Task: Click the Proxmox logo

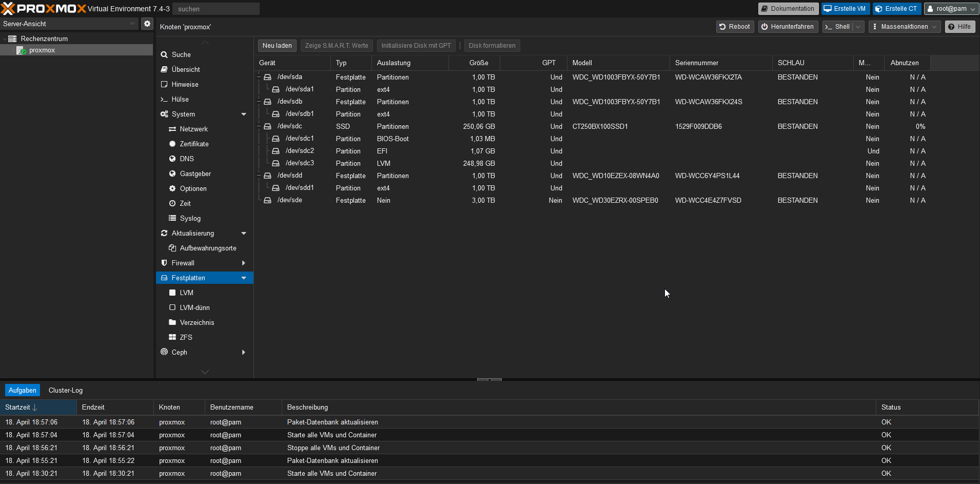Action: [x=44, y=9]
